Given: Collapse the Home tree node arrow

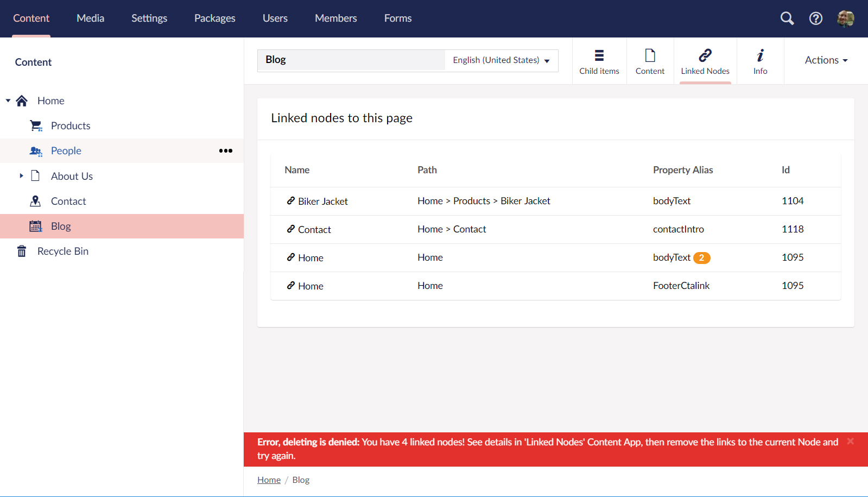Looking at the screenshot, I should click(8, 100).
